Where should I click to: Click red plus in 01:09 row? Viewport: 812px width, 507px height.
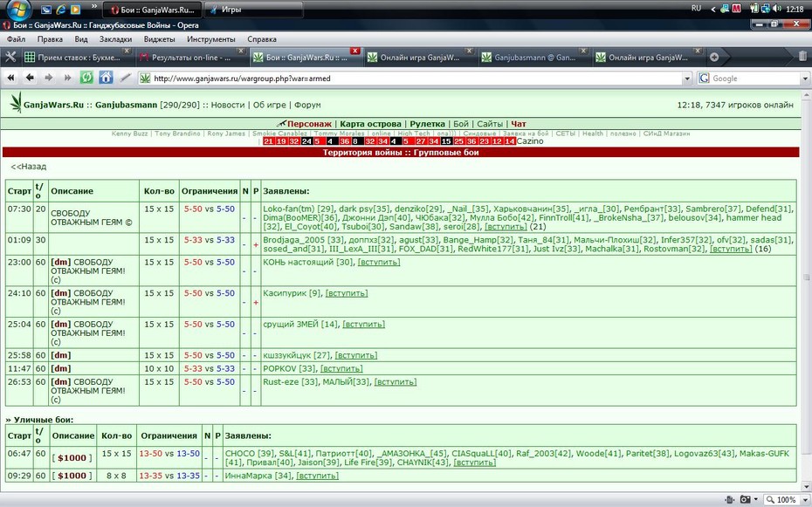pos(255,244)
